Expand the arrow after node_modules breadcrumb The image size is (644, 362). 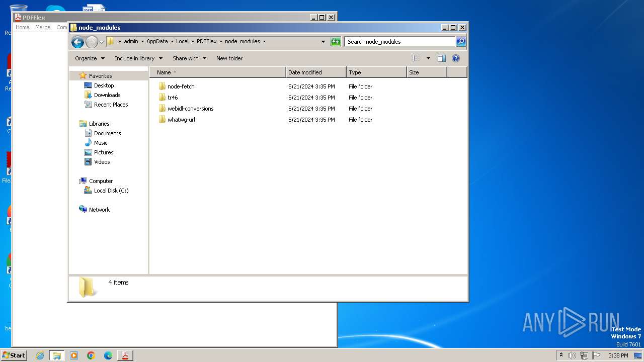click(264, 41)
